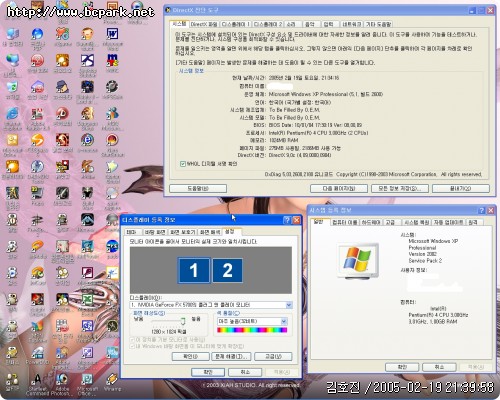Open the More Help tab in DirectX tool
Image resolution: width=500 pixels, height=400 pixels.
tap(378, 24)
